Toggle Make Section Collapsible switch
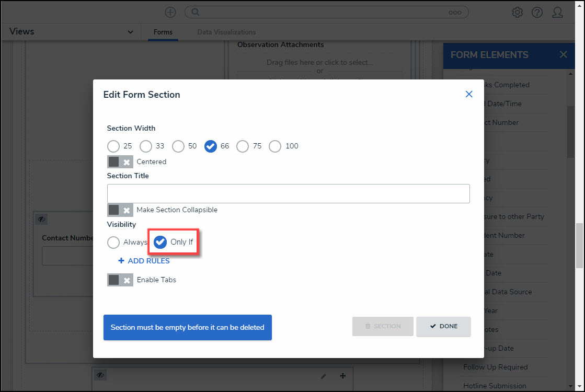585x392 pixels. 120,210
